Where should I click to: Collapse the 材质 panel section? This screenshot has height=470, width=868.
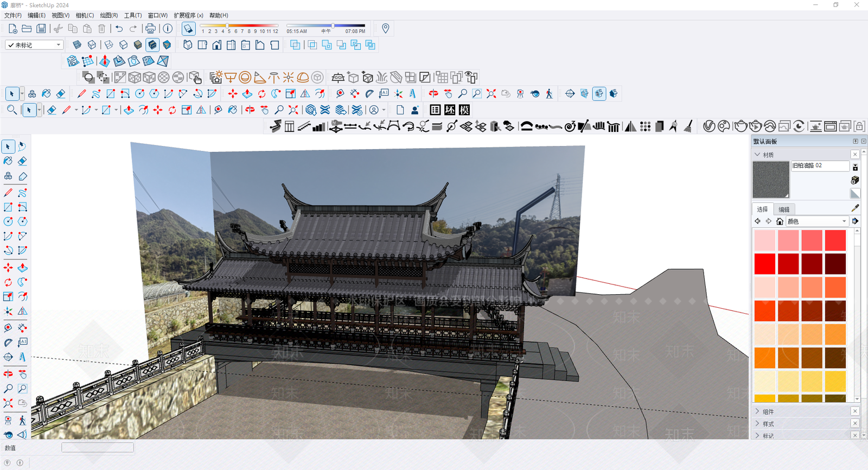[x=758, y=155]
